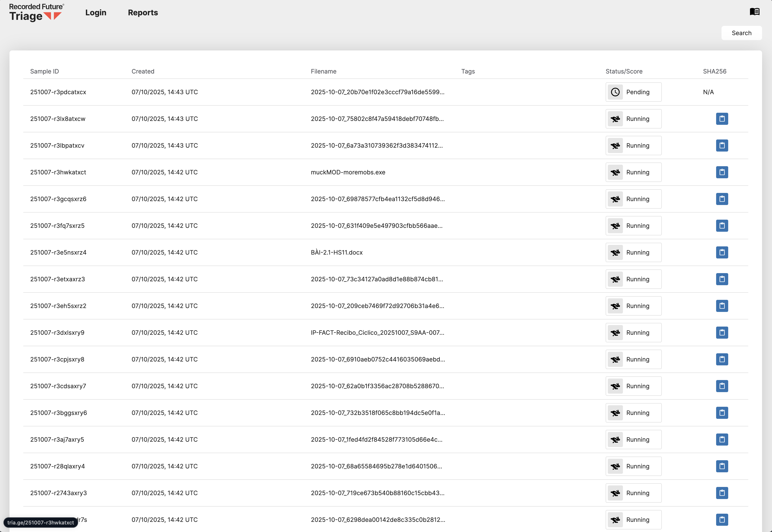Viewport: 772px width, 532px height.
Task: Copy SHA256 of muckMOD-moremobs.exe sample
Action: pyautogui.click(x=722, y=172)
